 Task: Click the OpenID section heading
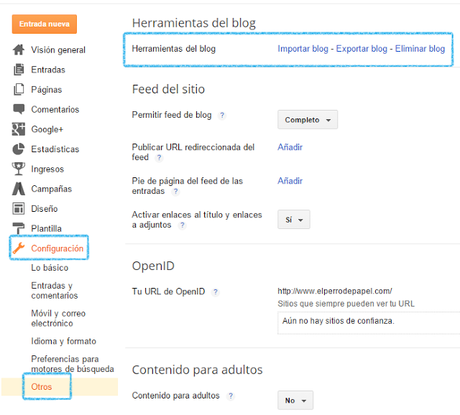[153, 266]
